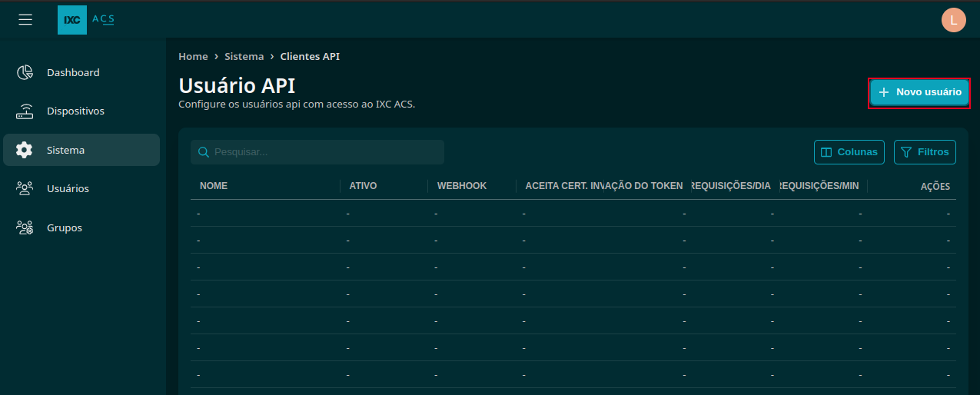Image resolution: width=980 pixels, height=395 pixels.
Task: Sort by the WEBHOOK column header
Action: pyautogui.click(x=461, y=186)
